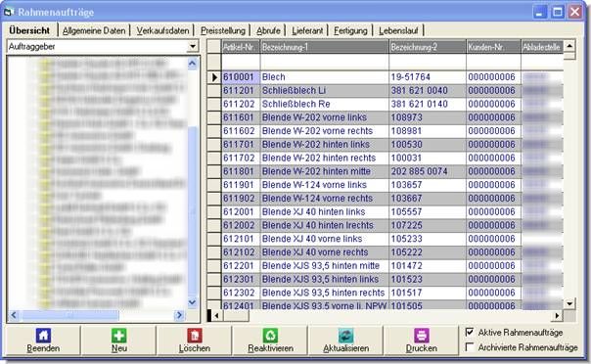This screenshot has height=364, width=591.
Task: Open the Auftraggeber dropdown
Action: coord(193,46)
